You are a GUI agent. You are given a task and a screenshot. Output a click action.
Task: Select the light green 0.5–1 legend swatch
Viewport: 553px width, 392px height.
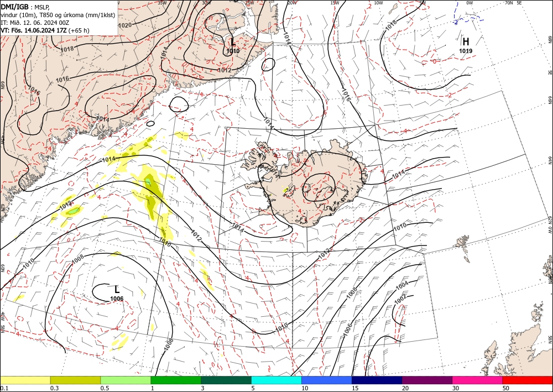[x=126, y=380]
